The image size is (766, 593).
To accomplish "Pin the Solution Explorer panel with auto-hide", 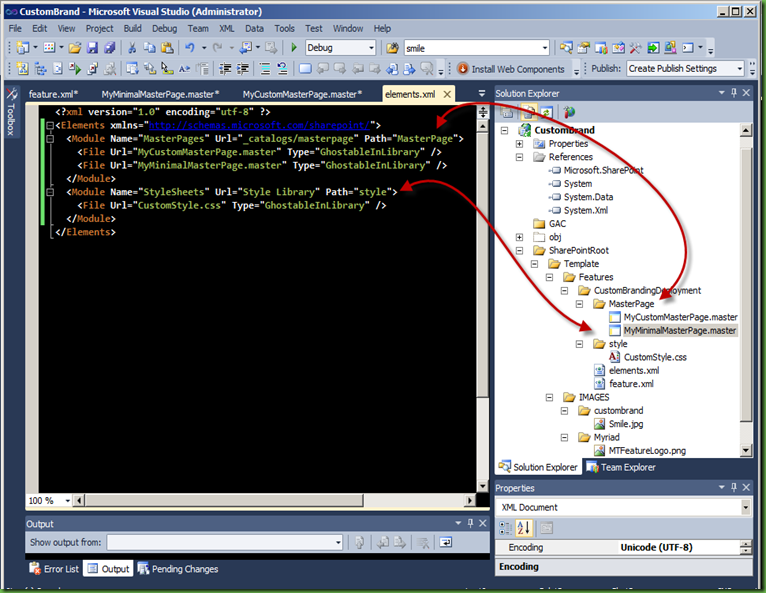I will 734,92.
